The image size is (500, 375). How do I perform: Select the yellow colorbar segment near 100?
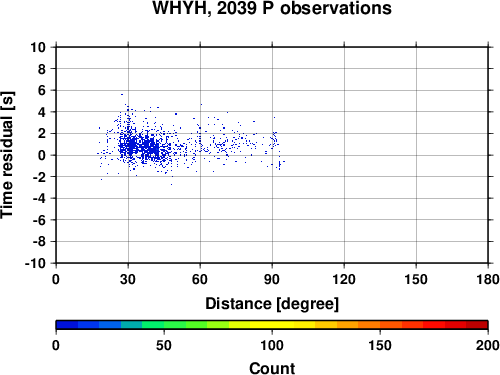pyautogui.click(x=272, y=325)
